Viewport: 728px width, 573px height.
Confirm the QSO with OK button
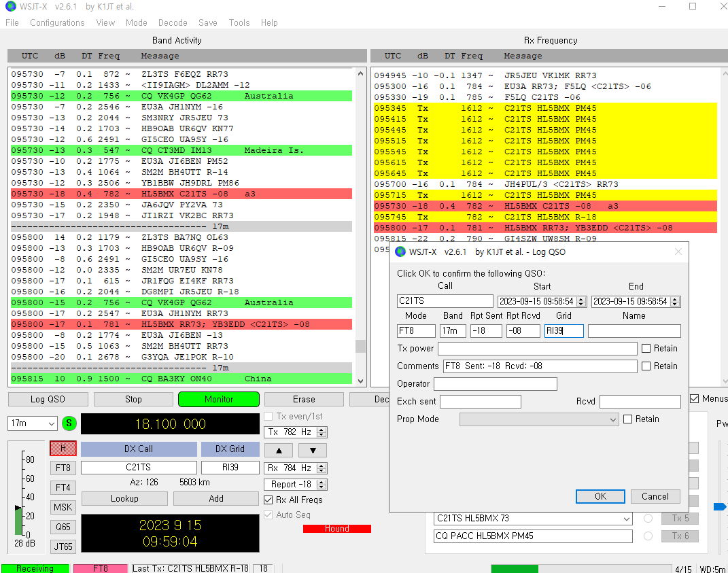pyautogui.click(x=600, y=496)
